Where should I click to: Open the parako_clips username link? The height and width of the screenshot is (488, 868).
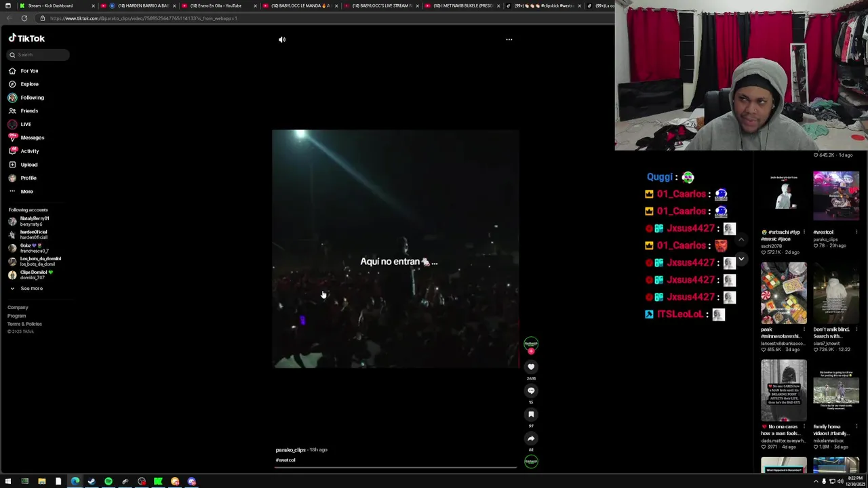tap(291, 450)
